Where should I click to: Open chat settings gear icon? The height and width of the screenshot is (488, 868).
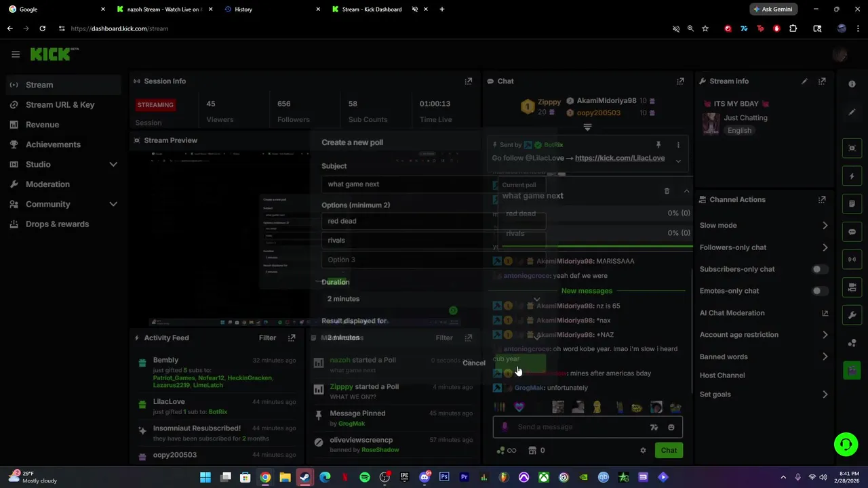pos(643,450)
